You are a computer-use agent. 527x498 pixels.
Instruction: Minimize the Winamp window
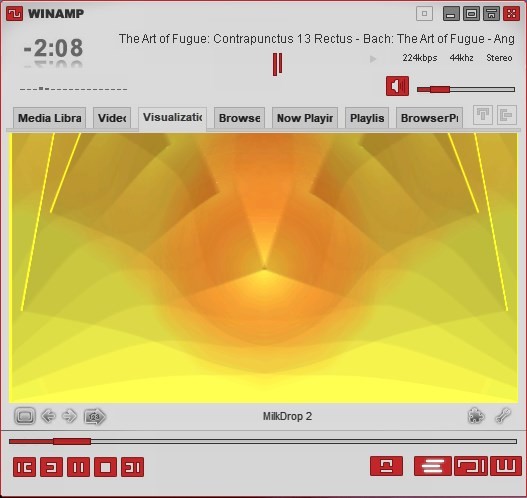pos(451,14)
